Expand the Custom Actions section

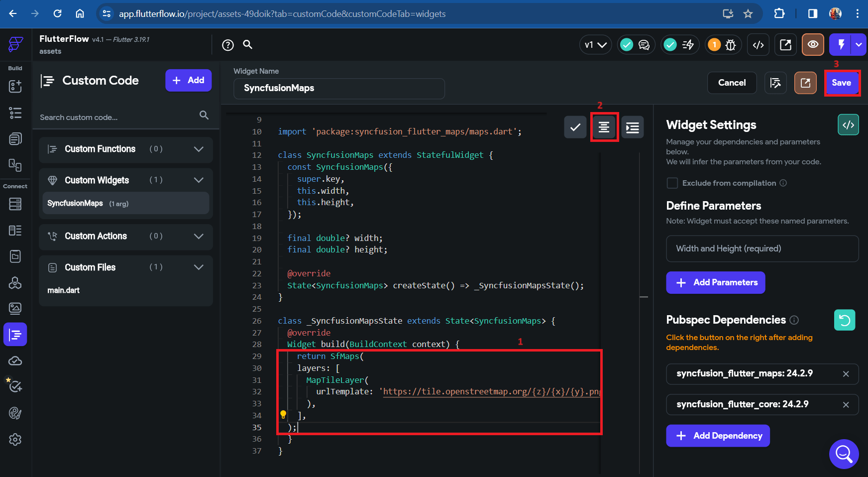pos(199,236)
